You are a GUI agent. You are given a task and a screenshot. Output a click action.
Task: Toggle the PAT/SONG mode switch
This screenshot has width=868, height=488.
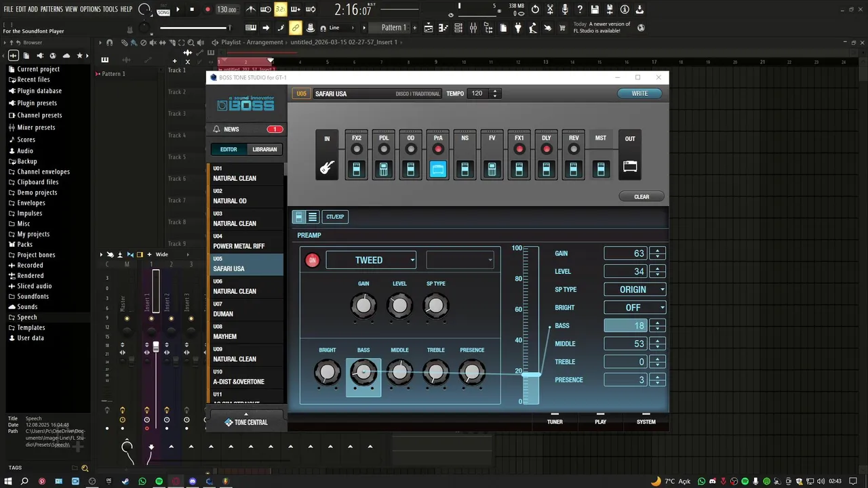click(x=163, y=9)
